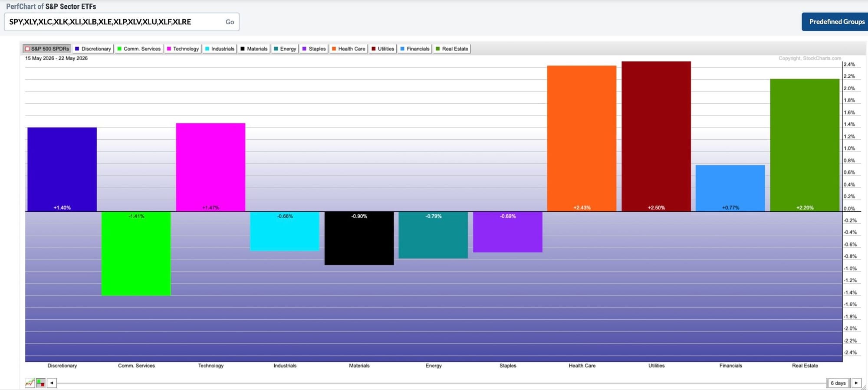
Task: Click the 'Health Care' x-axis label
Action: coord(582,366)
